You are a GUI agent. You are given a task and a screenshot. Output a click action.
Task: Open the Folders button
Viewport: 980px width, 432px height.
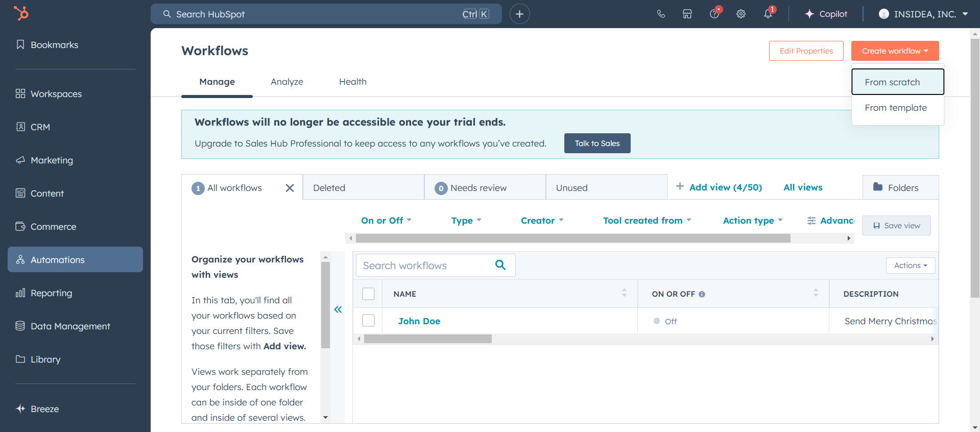(x=900, y=187)
